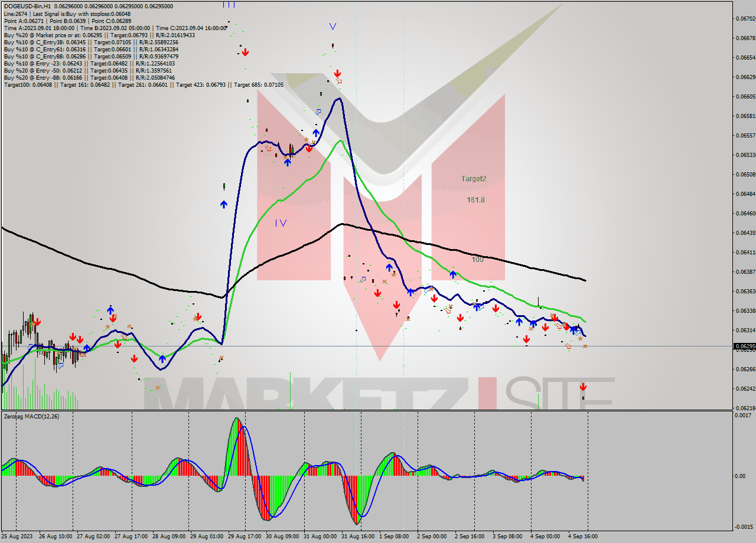Viewport: 756px width, 543px height.
Task: Select the 'Buy %10 @ Entry -23' line
Action: point(89,63)
